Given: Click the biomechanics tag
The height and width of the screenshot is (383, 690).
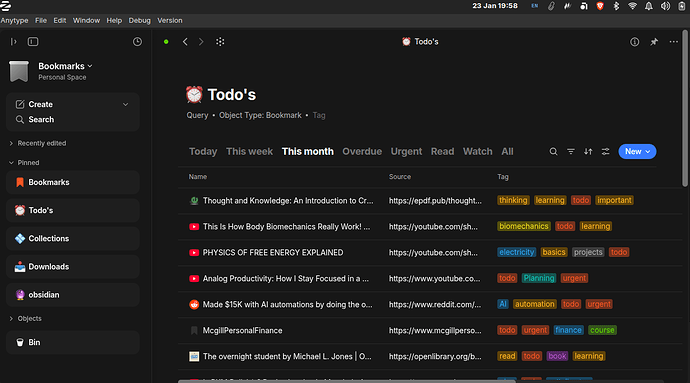Looking at the screenshot, I should pos(524,226).
